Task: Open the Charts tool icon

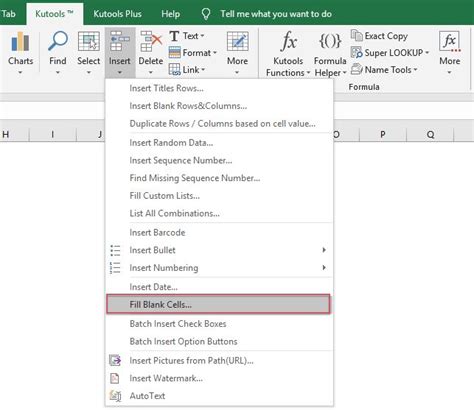Action: (20, 42)
